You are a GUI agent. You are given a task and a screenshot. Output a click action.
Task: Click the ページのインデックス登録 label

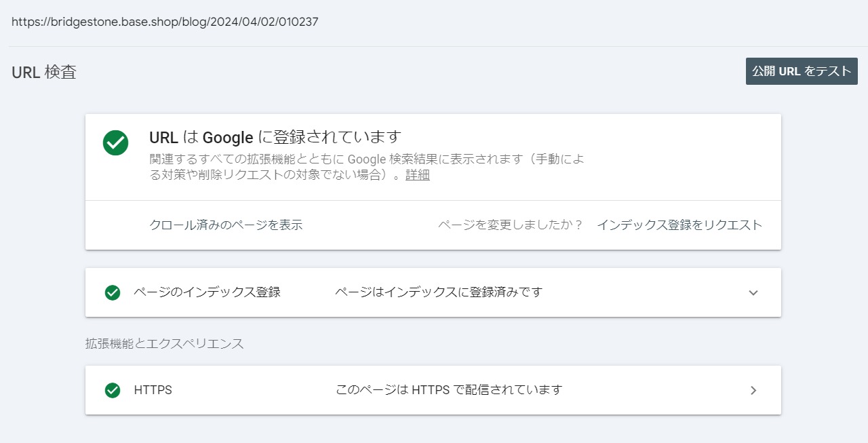pos(207,292)
